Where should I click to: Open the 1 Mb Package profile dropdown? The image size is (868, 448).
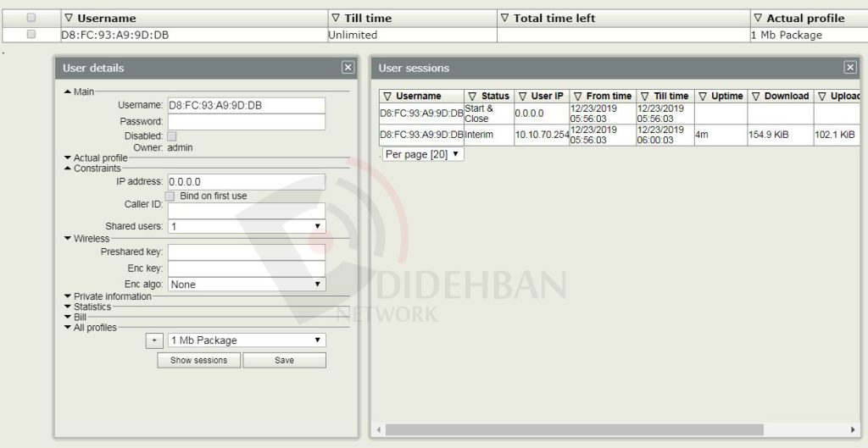click(247, 340)
